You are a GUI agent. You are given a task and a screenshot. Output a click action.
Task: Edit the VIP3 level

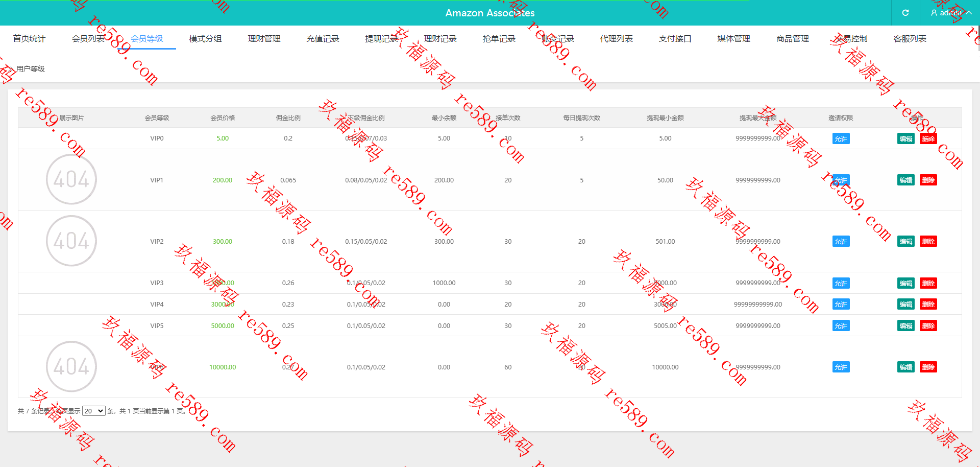coord(906,283)
